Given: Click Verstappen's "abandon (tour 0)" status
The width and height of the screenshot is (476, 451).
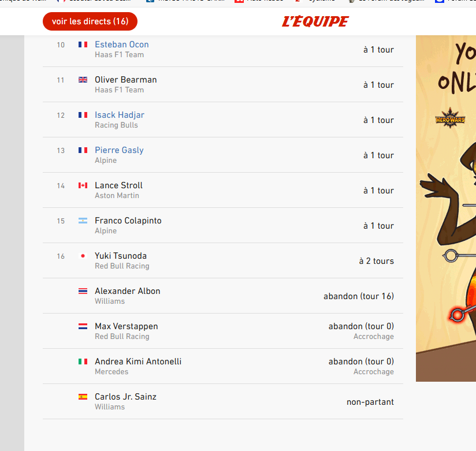Looking at the screenshot, I should pos(361,326).
